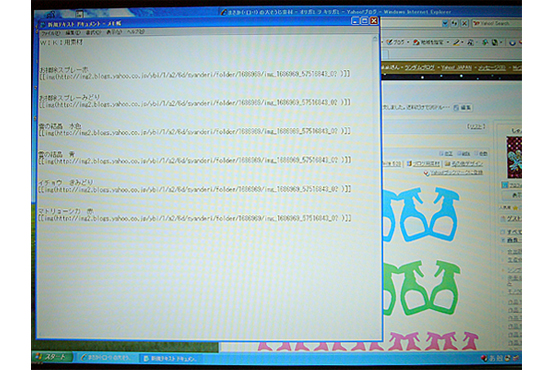Click the img URL under お掃除スプレーみどり
Viewport: 553px width, 370px height.
(x=195, y=103)
